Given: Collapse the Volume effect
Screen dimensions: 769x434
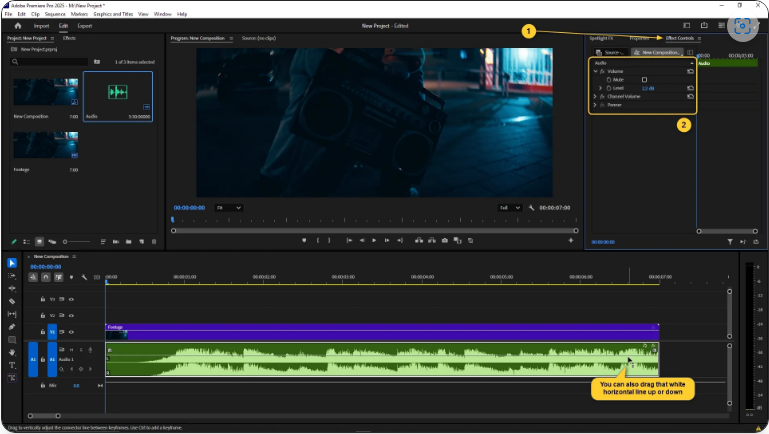Looking at the screenshot, I should point(595,72).
